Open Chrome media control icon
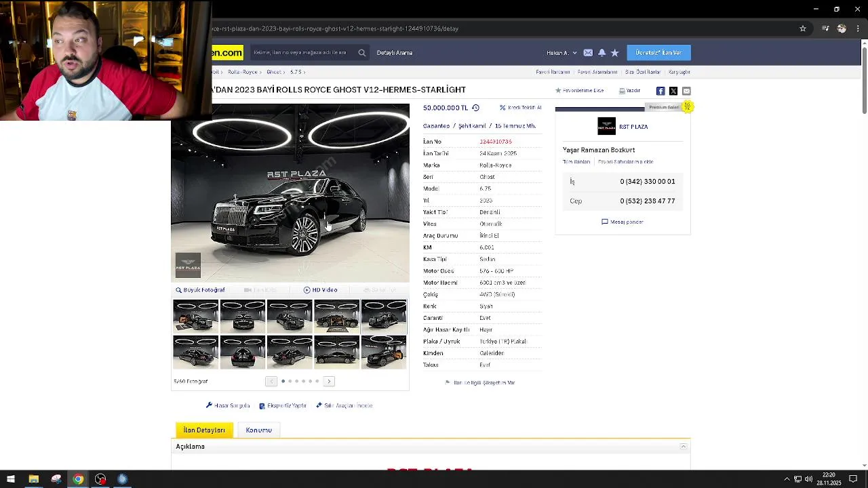 pos(825,28)
